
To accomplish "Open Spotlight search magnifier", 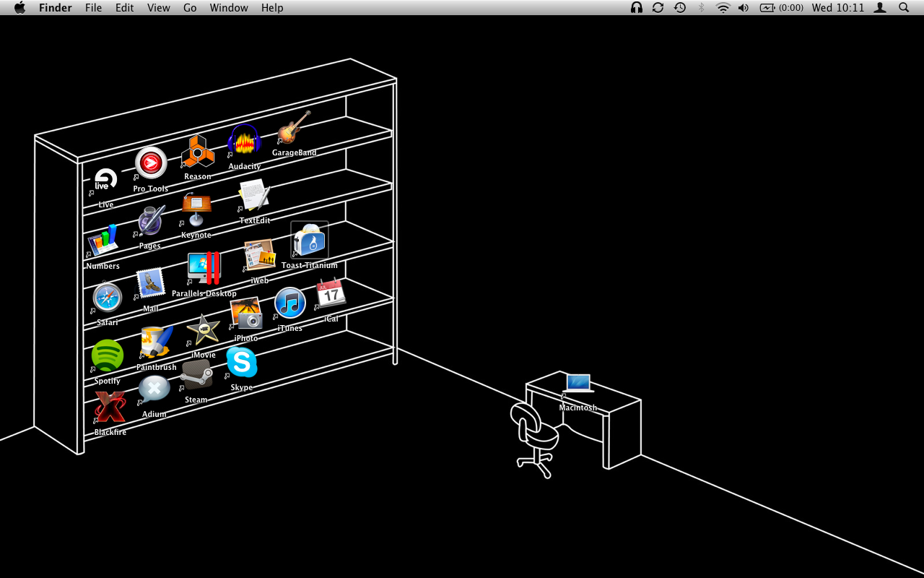I will [904, 7].
